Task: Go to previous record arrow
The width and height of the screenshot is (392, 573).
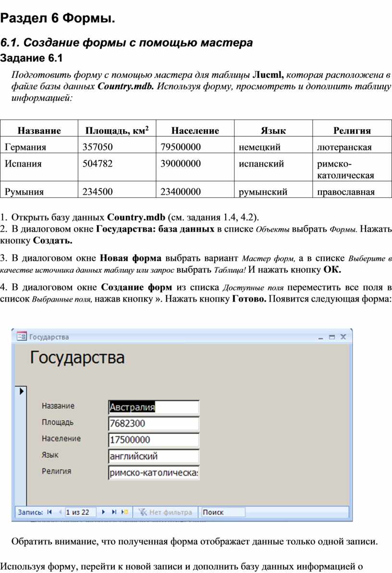Action: (60, 512)
